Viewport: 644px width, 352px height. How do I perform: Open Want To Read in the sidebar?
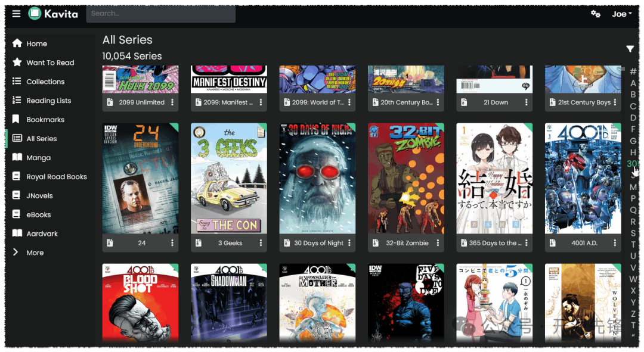[x=50, y=63]
